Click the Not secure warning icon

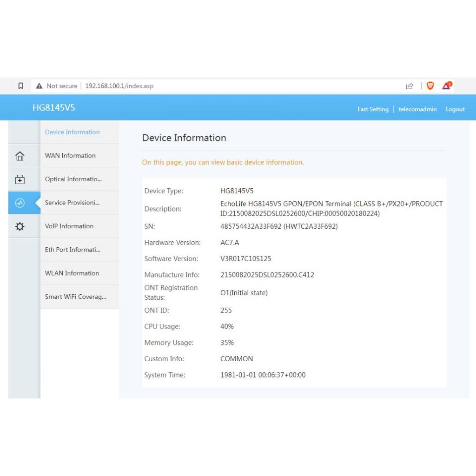click(x=40, y=86)
